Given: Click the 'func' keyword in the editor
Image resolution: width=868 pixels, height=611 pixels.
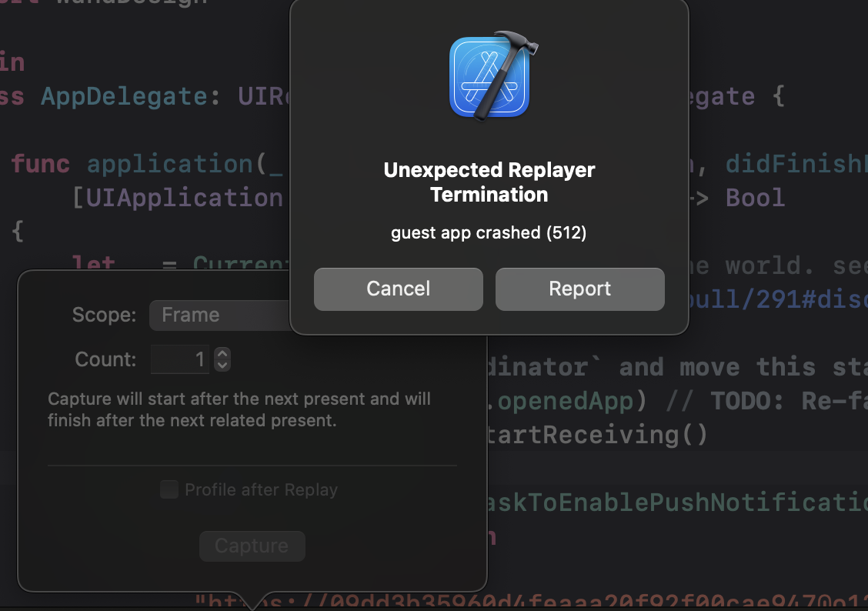Looking at the screenshot, I should coord(41,165).
